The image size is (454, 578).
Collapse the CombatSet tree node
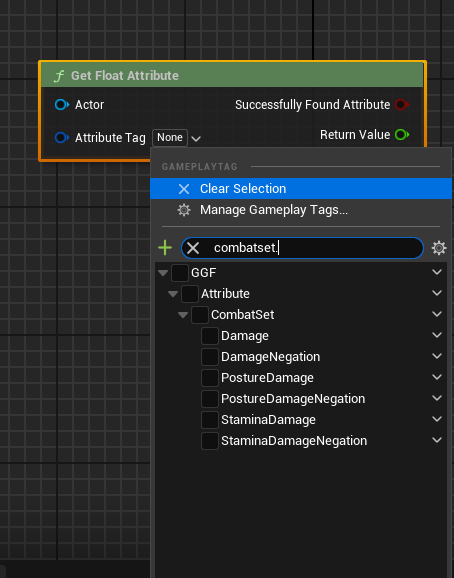point(183,315)
